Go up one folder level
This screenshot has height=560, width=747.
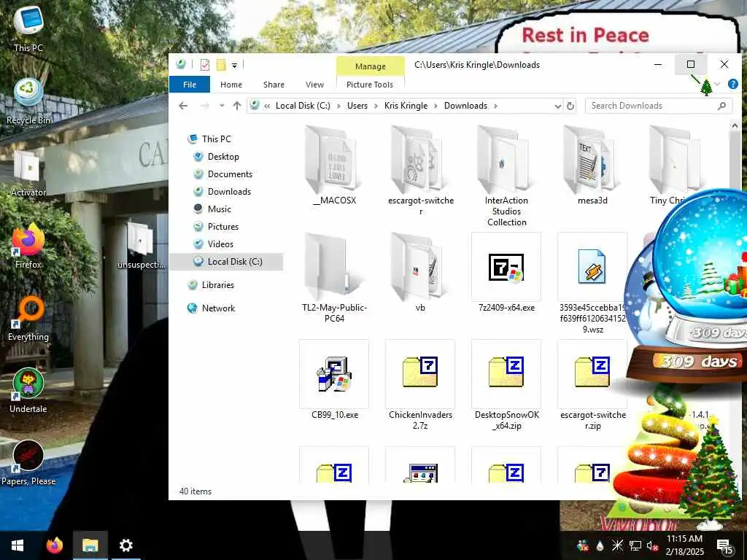pyautogui.click(x=237, y=106)
